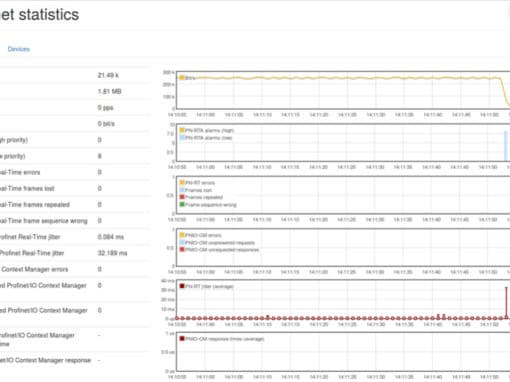
Task: Click 'PN-RT jitter (average)' legend label
Action: coord(209,286)
